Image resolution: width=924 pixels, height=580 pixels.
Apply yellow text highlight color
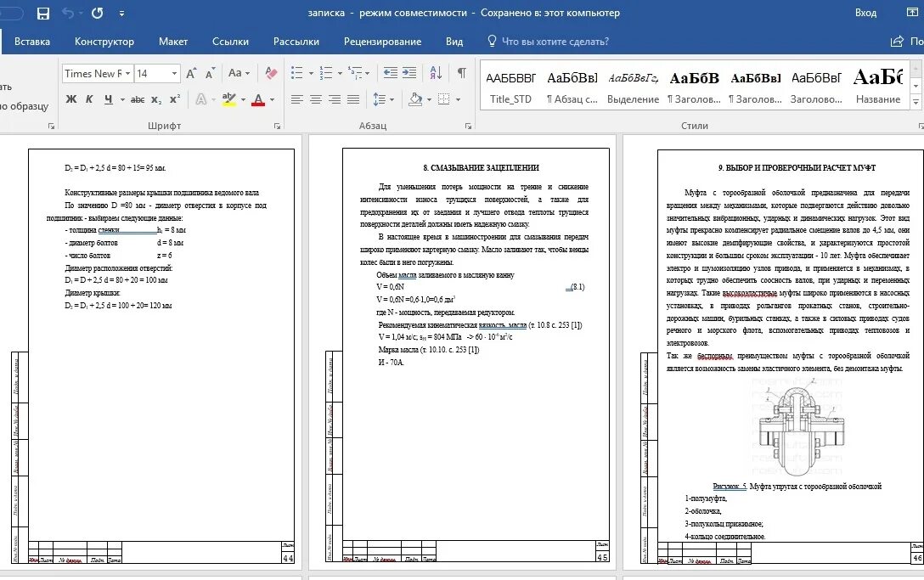tap(228, 99)
